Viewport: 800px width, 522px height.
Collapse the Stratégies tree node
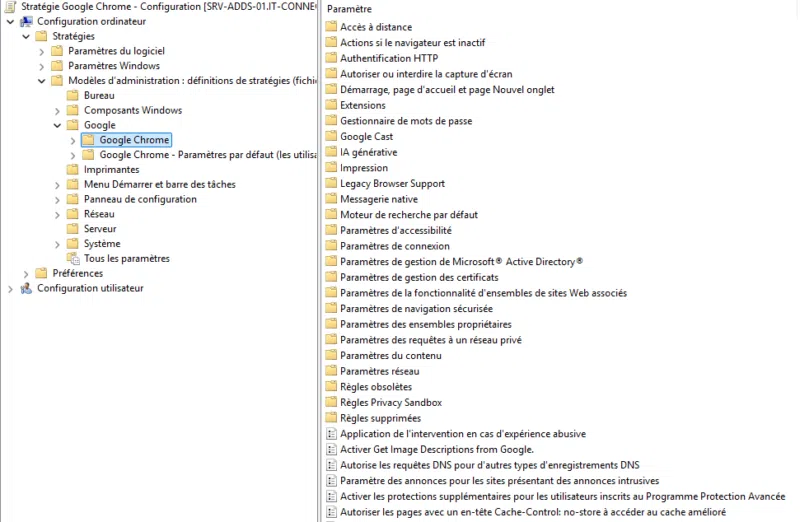coord(26,37)
